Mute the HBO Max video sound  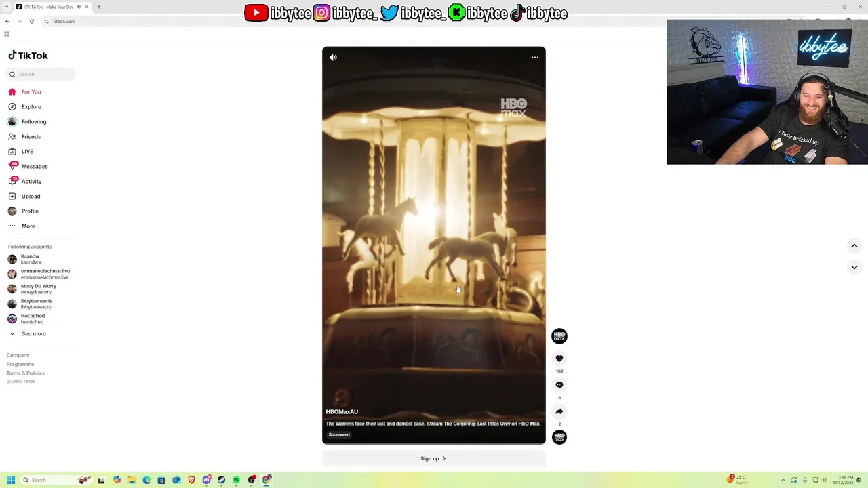pyautogui.click(x=333, y=58)
